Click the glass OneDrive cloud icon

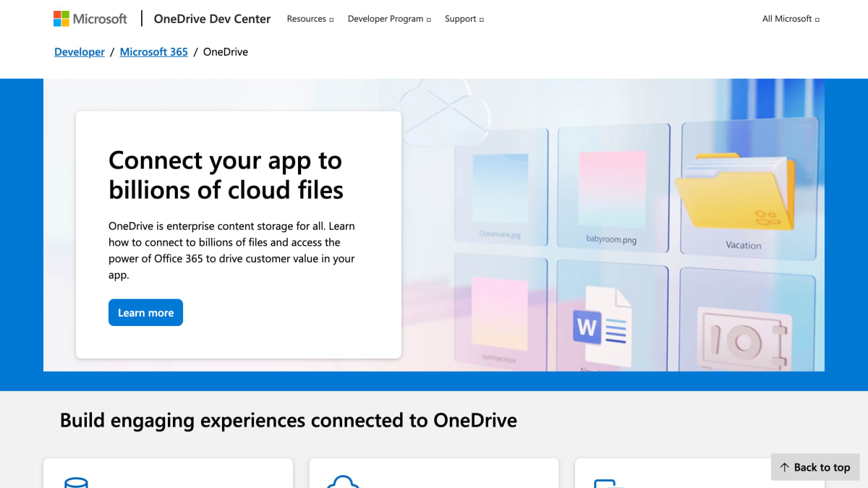pos(446,114)
